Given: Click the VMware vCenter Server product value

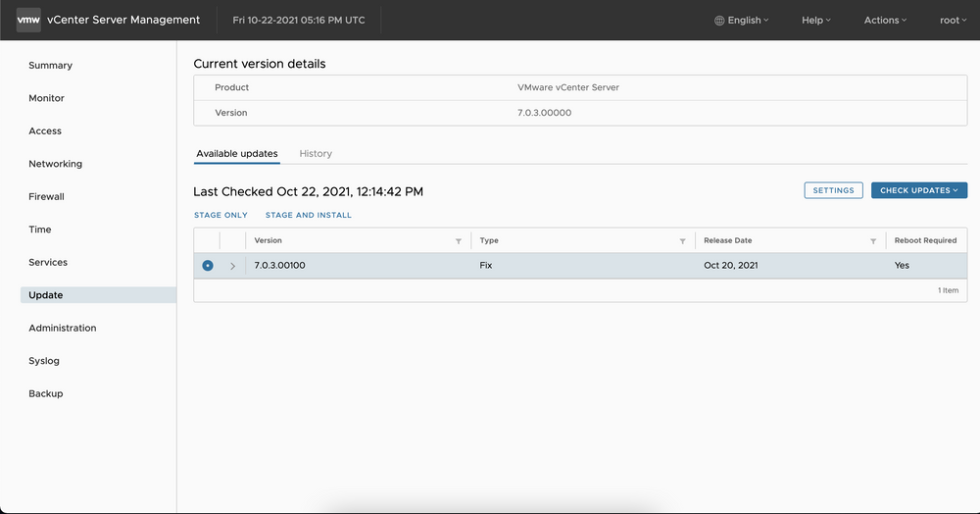Looking at the screenshot, I should pyautogui.click(x=568, y=87).
